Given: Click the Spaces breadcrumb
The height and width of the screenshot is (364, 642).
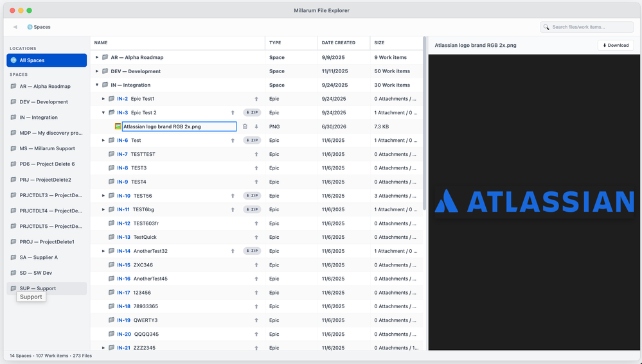Looking at the screenshot, I should [x=39, y=27].
